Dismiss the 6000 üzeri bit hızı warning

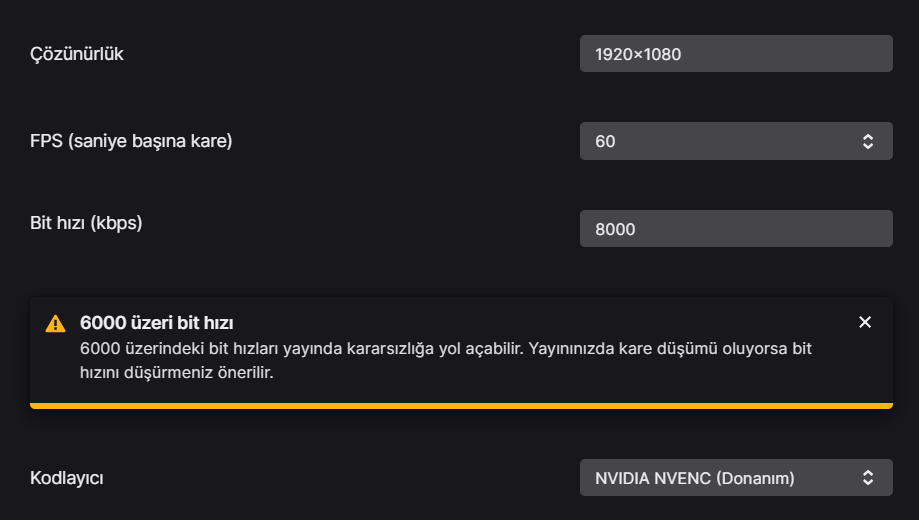click(865, 322)
